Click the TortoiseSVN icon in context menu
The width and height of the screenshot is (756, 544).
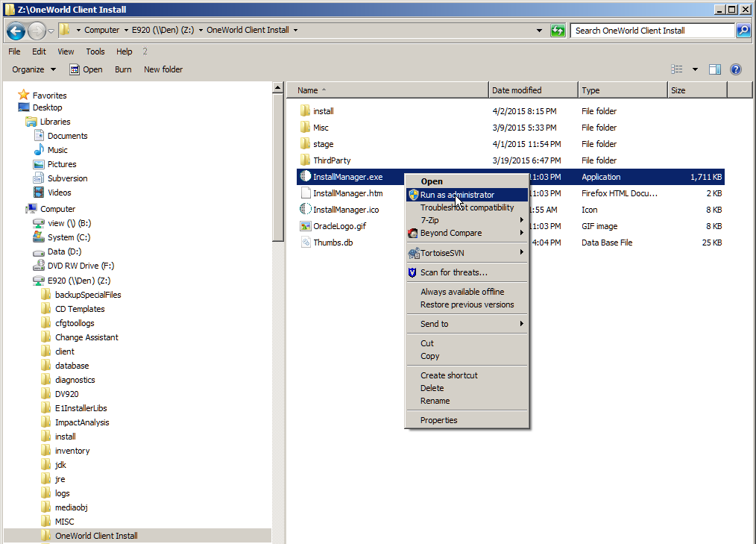pyautogui.click(x=414, y=253)
